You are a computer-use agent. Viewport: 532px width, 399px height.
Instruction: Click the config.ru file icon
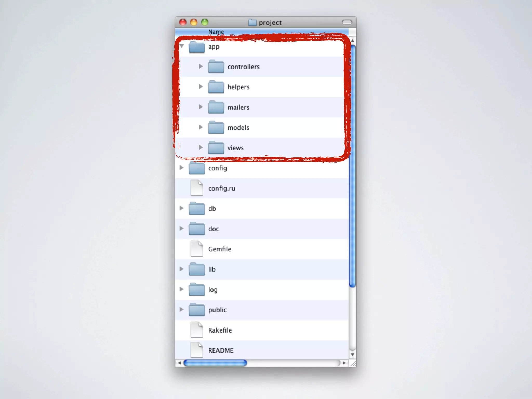pos(197,188)
